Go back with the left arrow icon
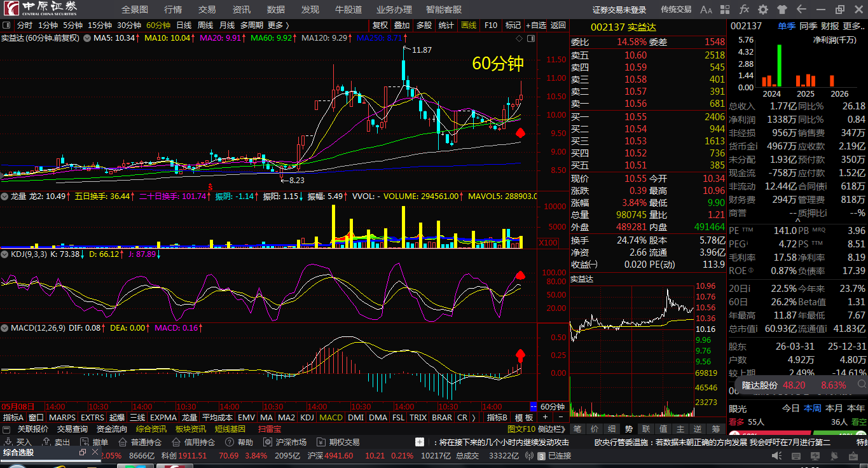This screenshot has height=468, width=868. click(x=801, y=10)
